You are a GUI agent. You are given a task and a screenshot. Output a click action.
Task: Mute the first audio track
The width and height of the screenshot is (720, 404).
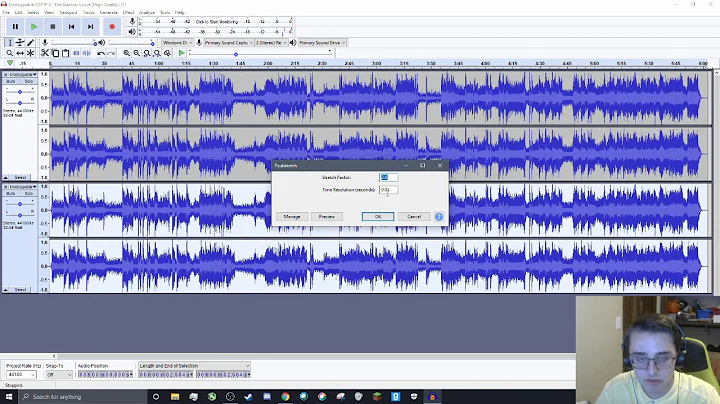click(11, 81)
